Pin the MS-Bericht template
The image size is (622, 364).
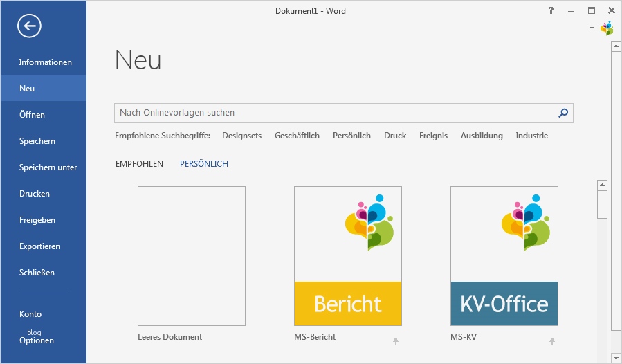[x=396, y=340]
